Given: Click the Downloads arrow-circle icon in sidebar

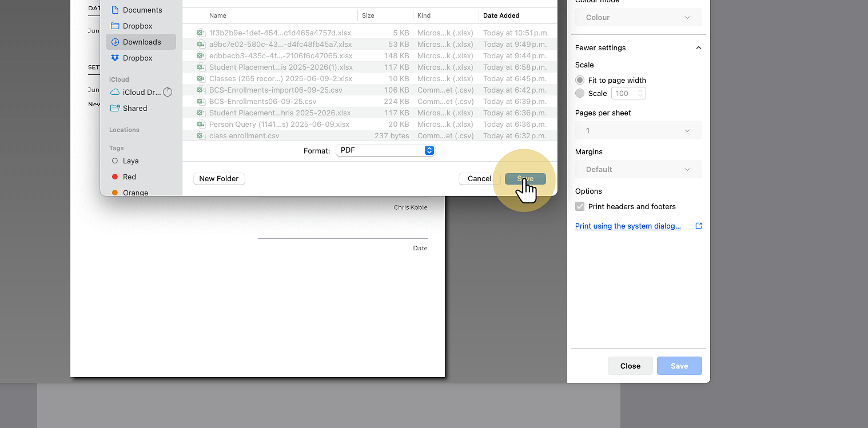Looking at the screenshot, I should coord(115,42).
